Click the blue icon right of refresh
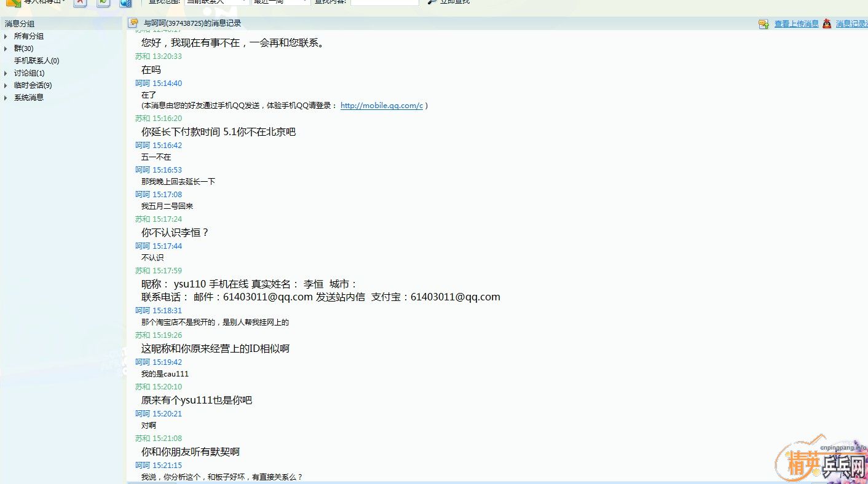The image size is (868, 484). pos(125,2)
